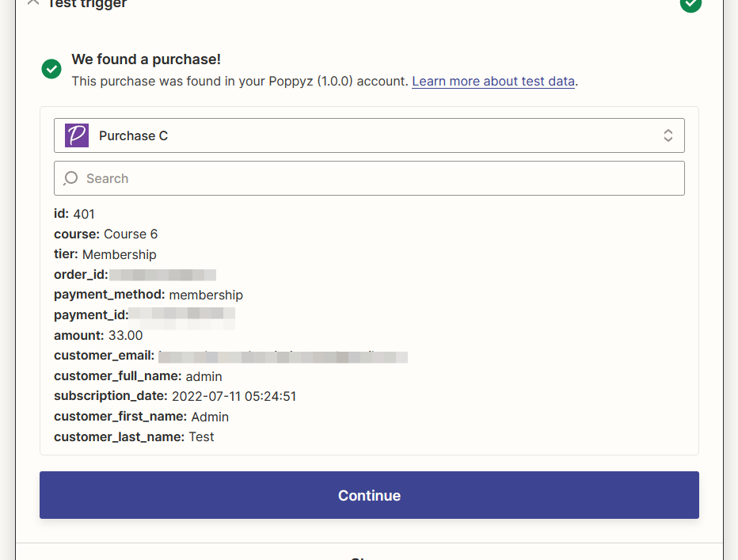Viewport: 738px width, 560px height.
Task: Click the magnifier icon in the search box
Action: [70, 178]
